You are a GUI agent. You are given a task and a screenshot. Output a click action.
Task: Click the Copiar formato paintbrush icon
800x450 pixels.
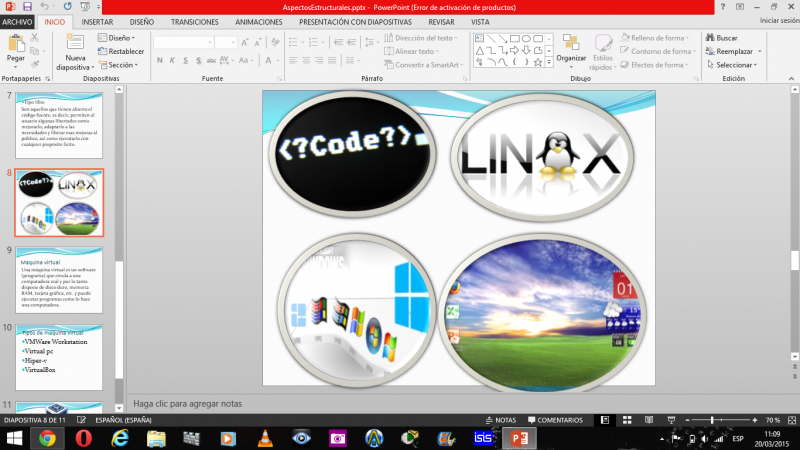pos(35,64)
